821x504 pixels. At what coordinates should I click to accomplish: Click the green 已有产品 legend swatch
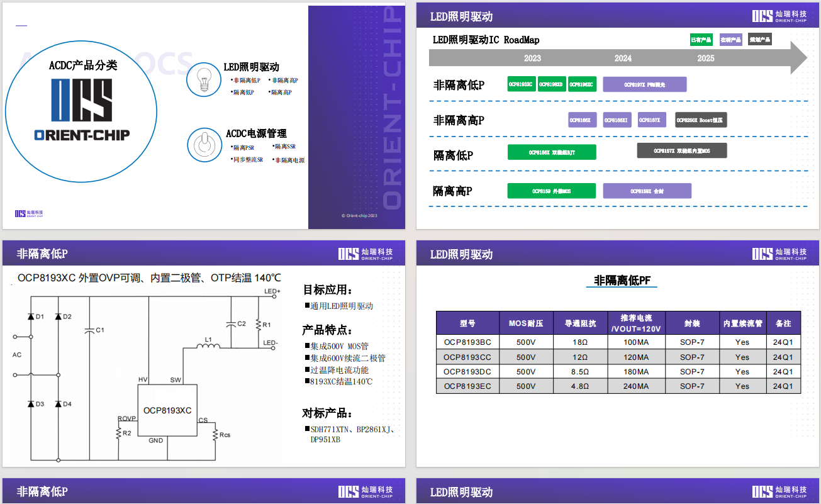tap(701, 39)
